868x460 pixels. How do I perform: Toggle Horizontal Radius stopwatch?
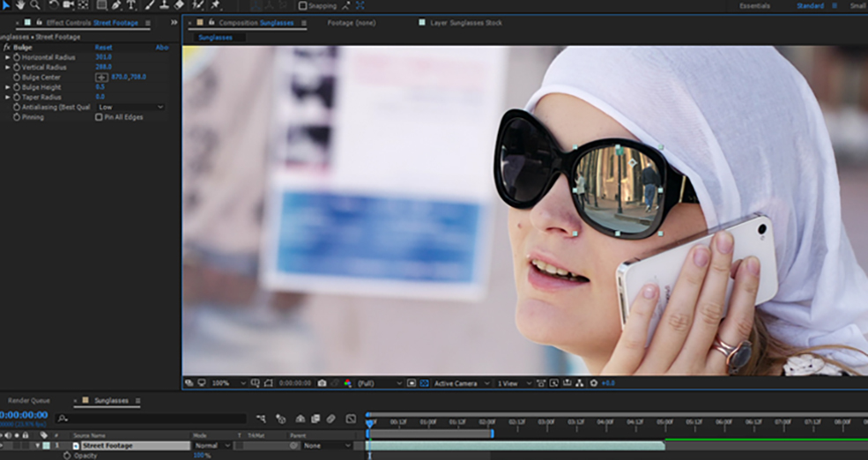pyautogui.click(x=17, y=57)
